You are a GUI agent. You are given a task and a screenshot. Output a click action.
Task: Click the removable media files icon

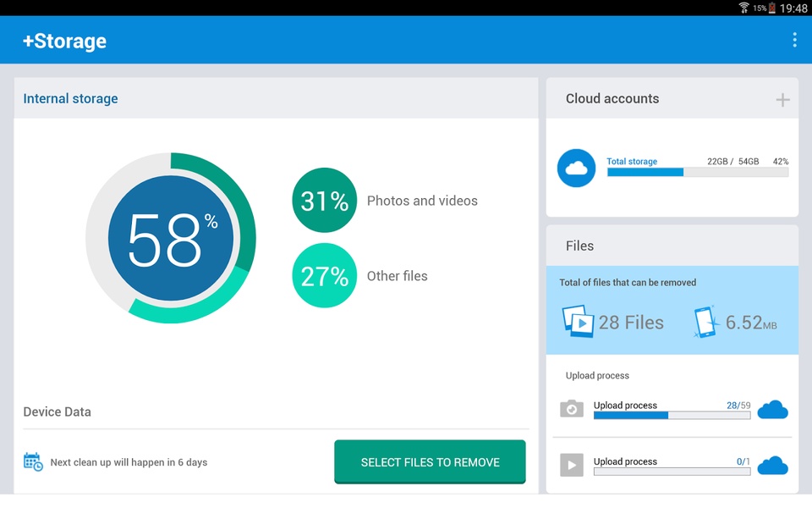pos(578,322)
